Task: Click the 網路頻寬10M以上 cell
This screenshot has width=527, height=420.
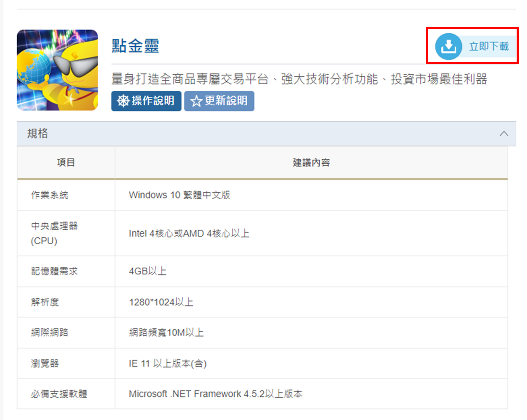Action: [166, 332]
